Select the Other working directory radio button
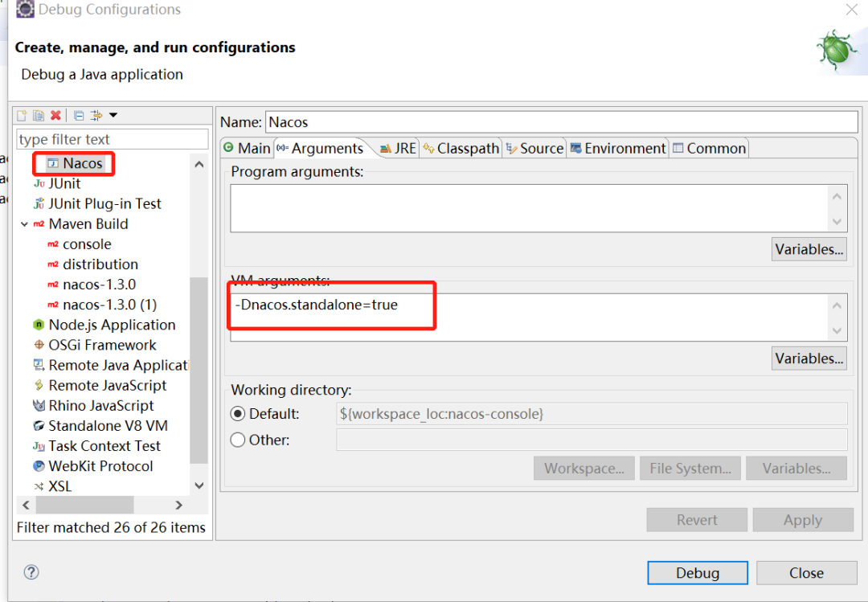 (238, 440)
